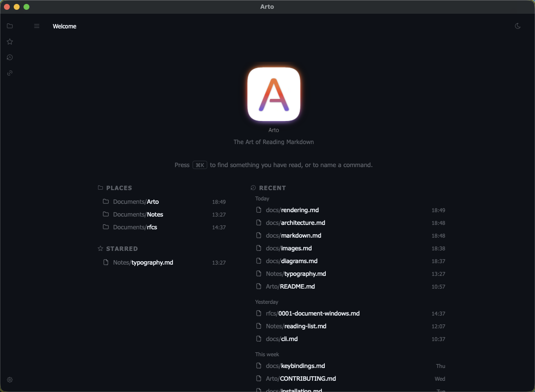The height and width of the screenshot is (392, 535).
Task: Click file icon beside Arto/CONTRIBUTING.md
Action: [259, 378]
